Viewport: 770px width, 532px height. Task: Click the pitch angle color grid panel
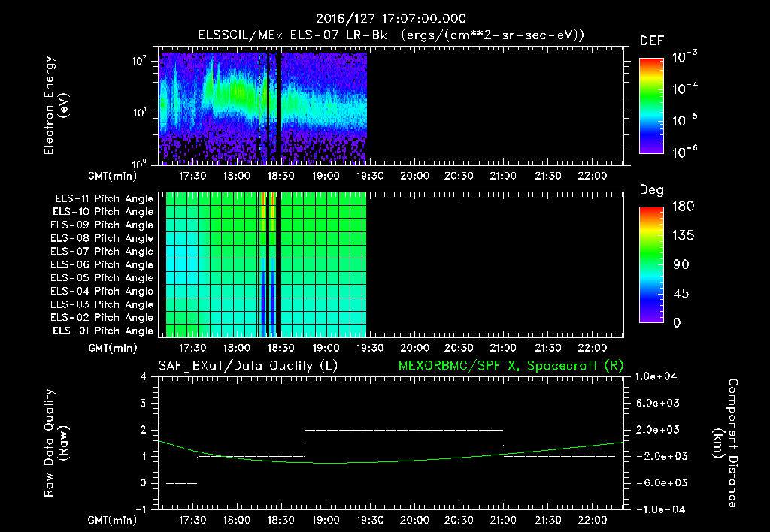(265, 264)
